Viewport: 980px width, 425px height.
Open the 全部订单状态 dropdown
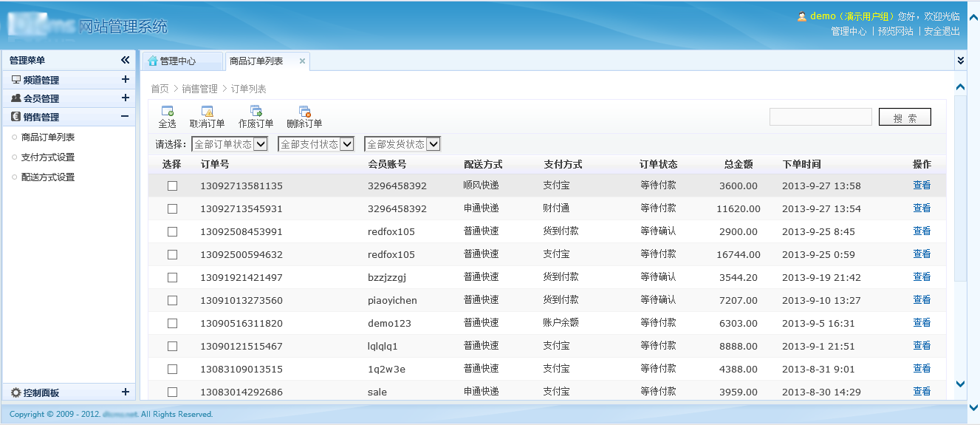[x=230, y=144]
